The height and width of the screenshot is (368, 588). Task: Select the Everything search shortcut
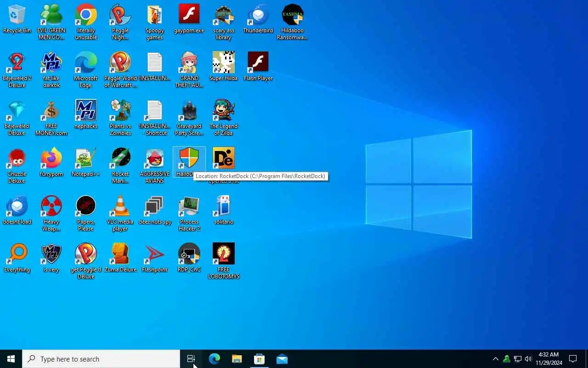click(17, 258)
